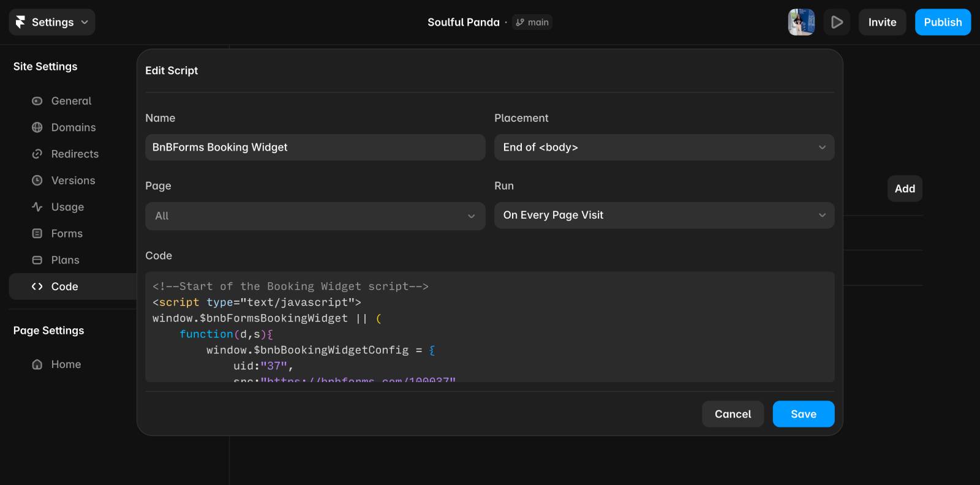Click the Framer logo icon
Image resolution: width=980 pixels, height=485 pixels.
tap(20, 22)
